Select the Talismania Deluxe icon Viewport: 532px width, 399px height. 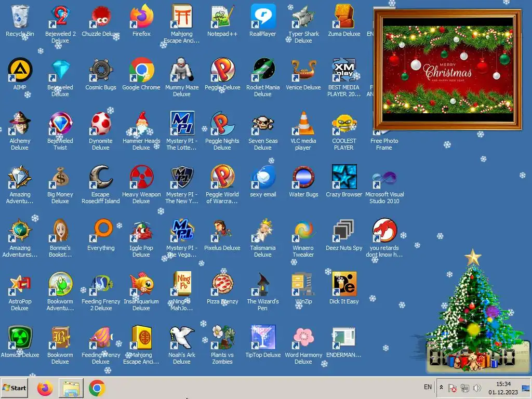pyautogui.click(x=262, y=231)
